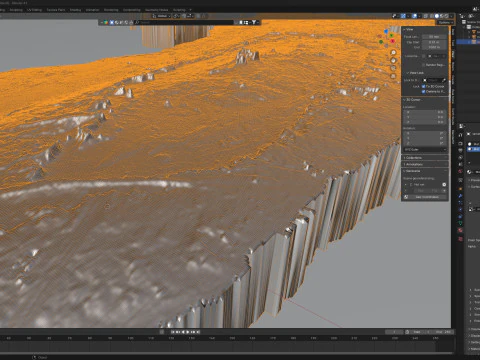Switch to the Rendering workspace tab

(x=111, y=10)
